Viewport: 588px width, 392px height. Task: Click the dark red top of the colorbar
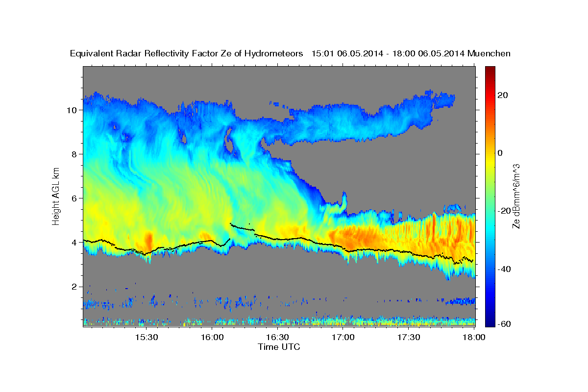pos(490,69)
